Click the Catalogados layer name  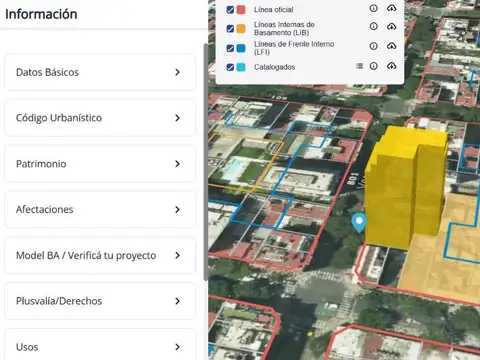[x=274, y=67]
